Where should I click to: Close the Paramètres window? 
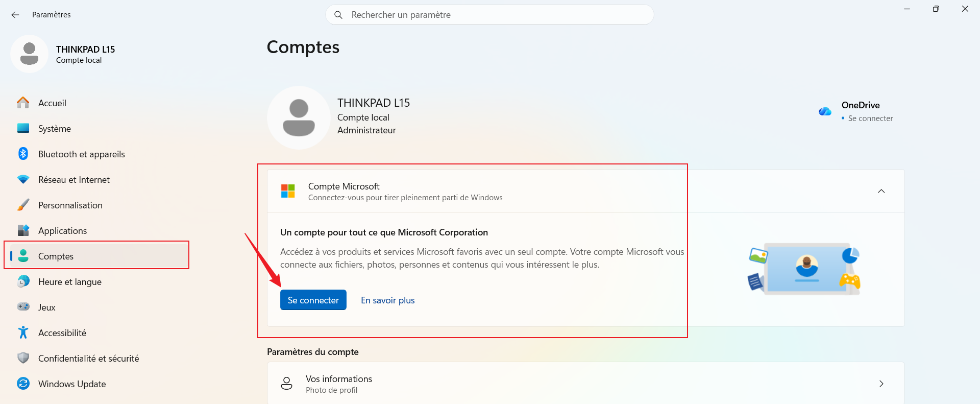[x=965, y=9]
